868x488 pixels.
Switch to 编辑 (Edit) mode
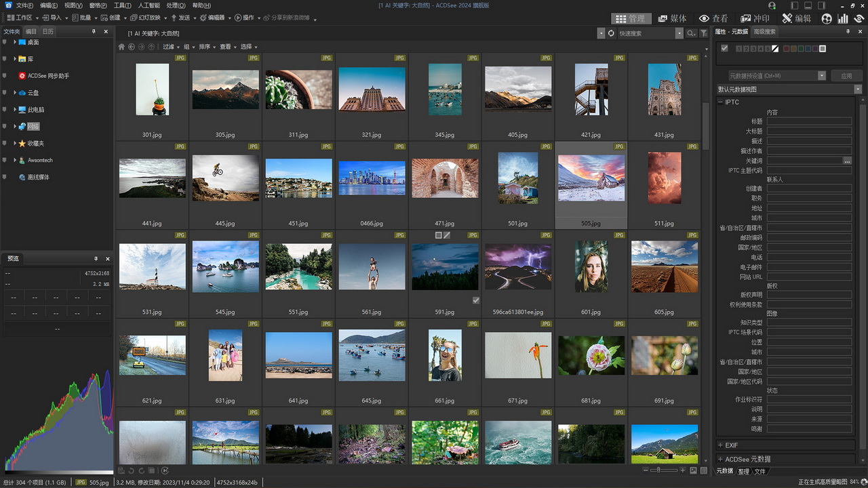[x=796, y=18]
